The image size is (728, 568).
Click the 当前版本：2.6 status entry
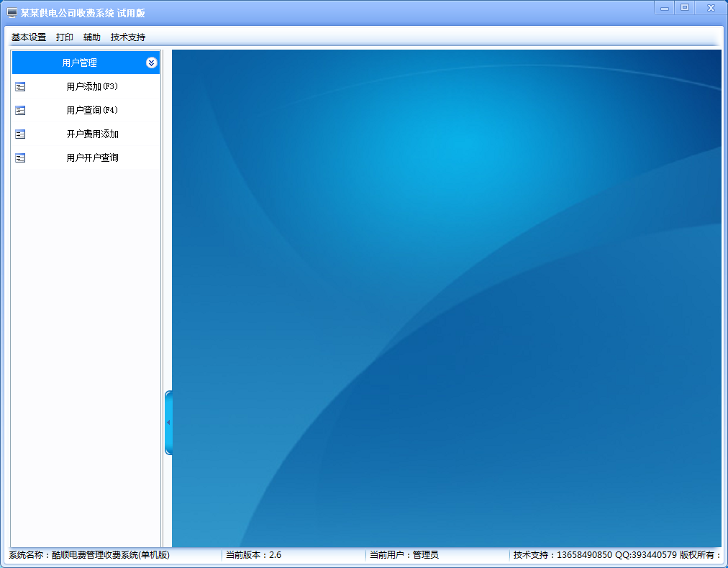coord(253,555)
